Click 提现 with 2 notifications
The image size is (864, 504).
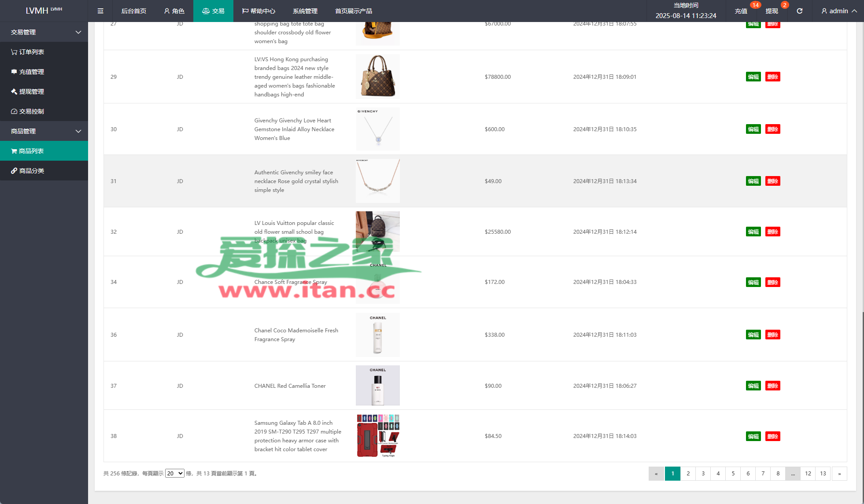pyautogui.click(x=772, y=11)
